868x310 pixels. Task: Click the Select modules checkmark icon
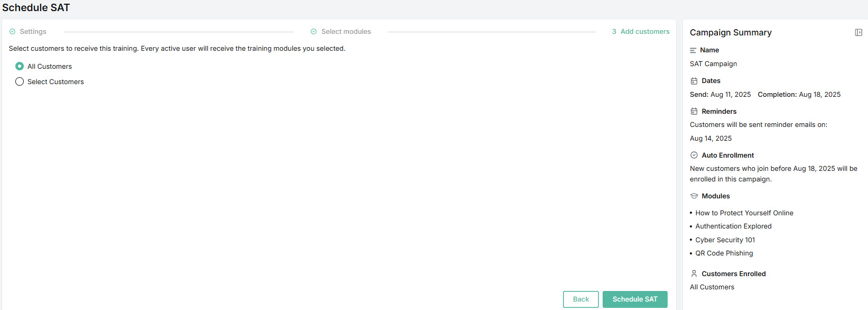coord(313,32)
